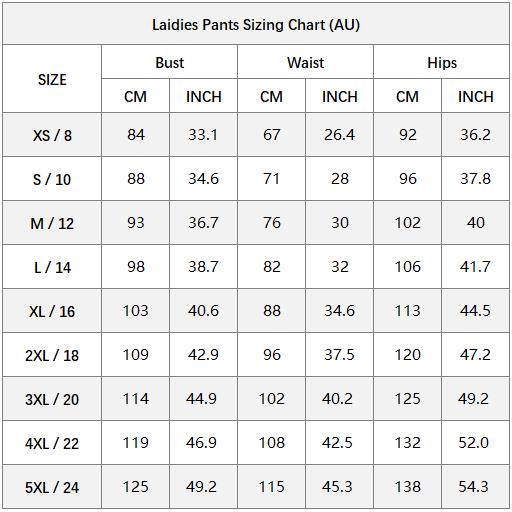The height and width of the screenshot is (512, 512).
Task: Click the 102 hips CM cell for M
Action: [407, 223]
